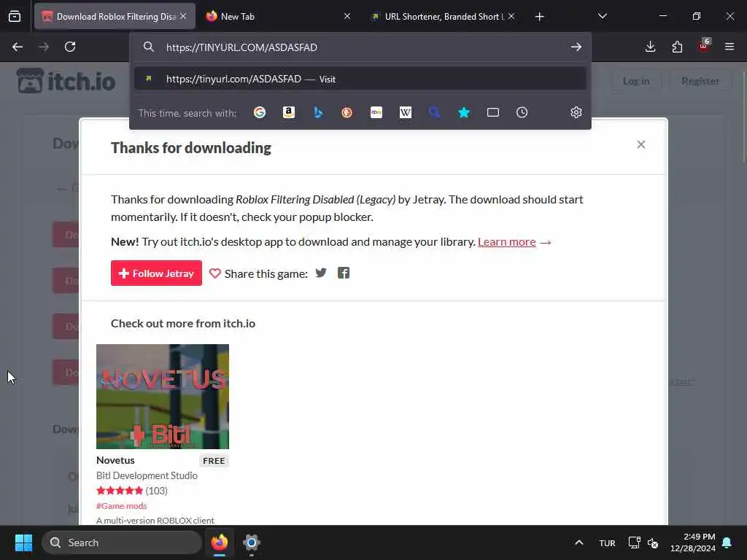Screen dimensions: 747x560
Task: Open a new tab with plus button
Action: [x=539, y=17]
